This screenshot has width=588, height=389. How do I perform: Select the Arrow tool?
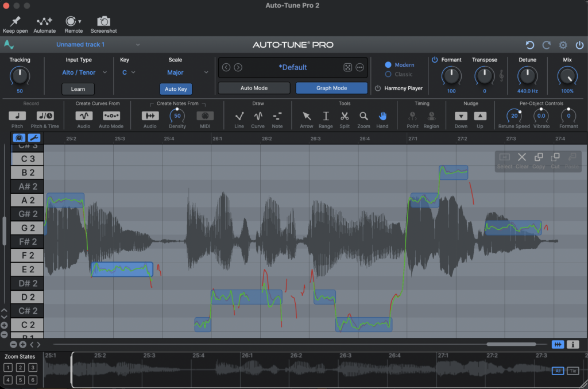click(307, 116)
